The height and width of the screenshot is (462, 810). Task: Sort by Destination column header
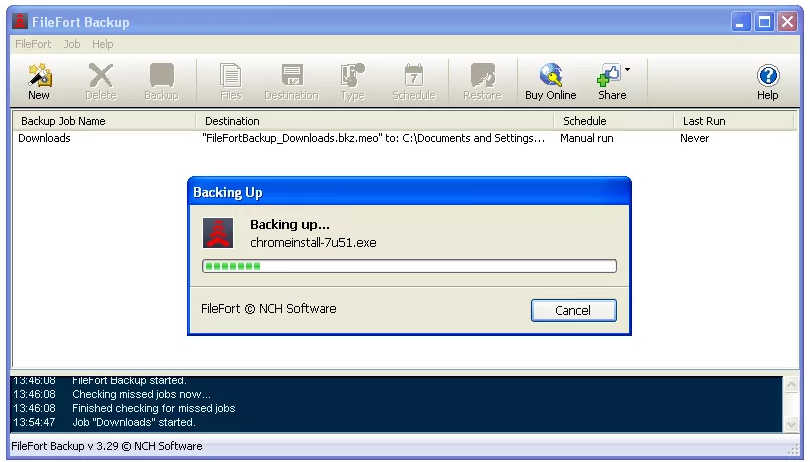pyautogui.click(x=375, y=121)
